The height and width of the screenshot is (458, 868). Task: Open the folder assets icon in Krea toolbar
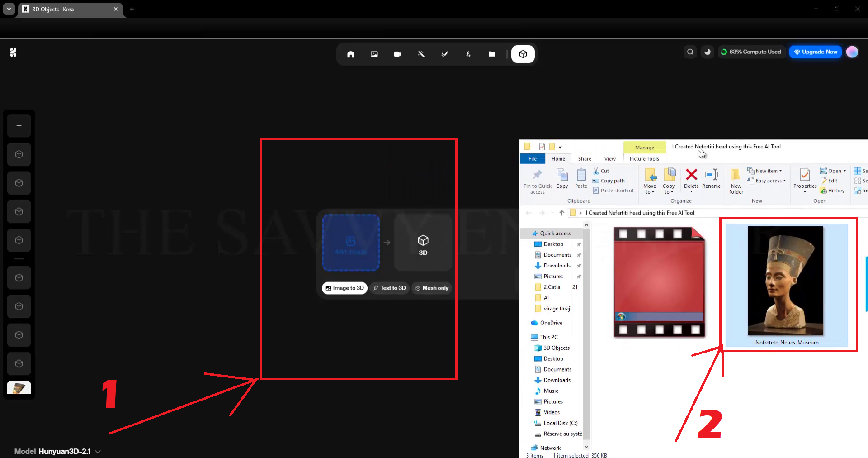tap(491, 54)
